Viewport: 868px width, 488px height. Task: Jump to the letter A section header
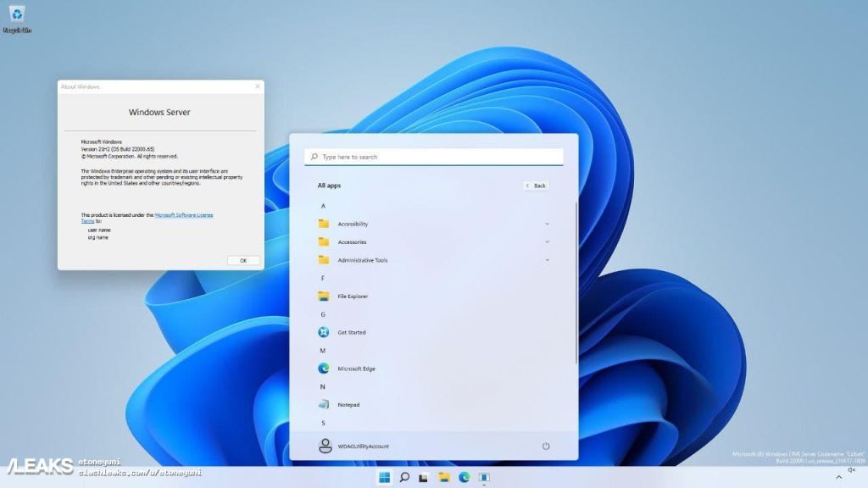pyautogui.click(x=324, y=206)
